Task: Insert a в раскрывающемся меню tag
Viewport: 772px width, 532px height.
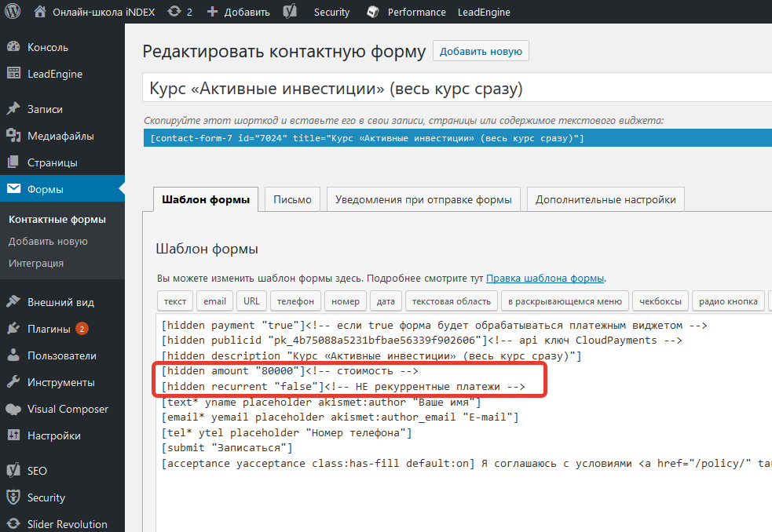Action: 564,301
